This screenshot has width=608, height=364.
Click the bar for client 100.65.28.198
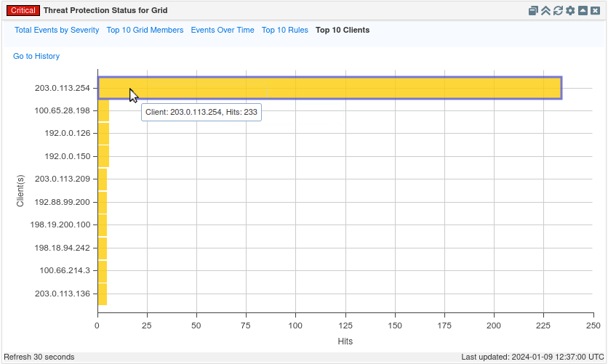[x=103, y=111]
